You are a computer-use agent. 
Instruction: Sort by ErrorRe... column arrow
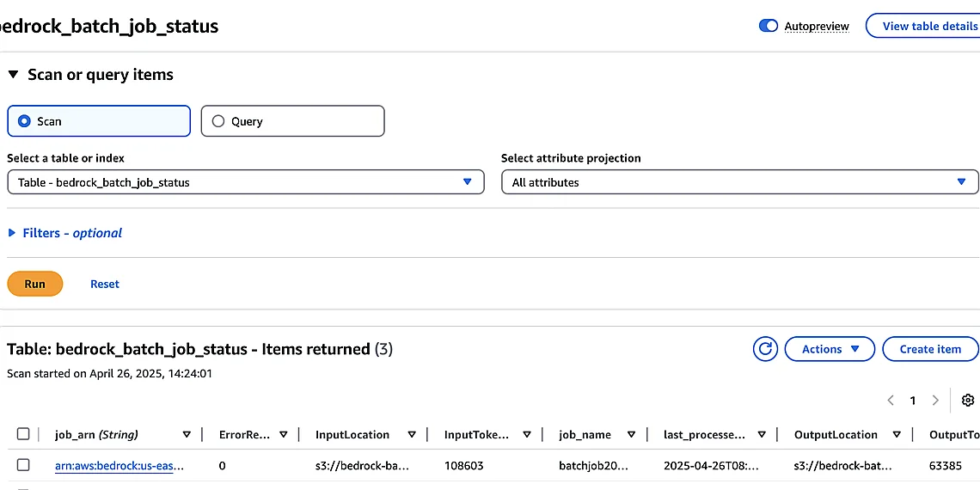283,434
